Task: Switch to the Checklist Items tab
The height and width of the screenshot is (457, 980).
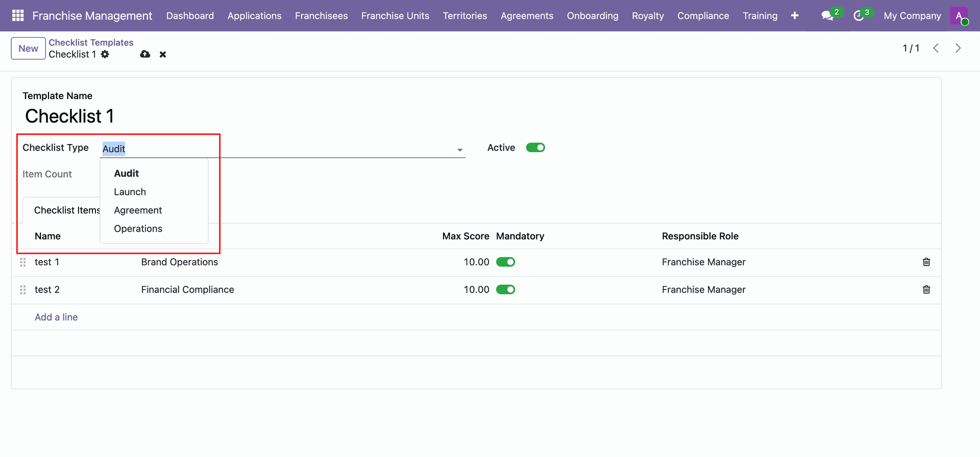Action: [x=67, y=210]
